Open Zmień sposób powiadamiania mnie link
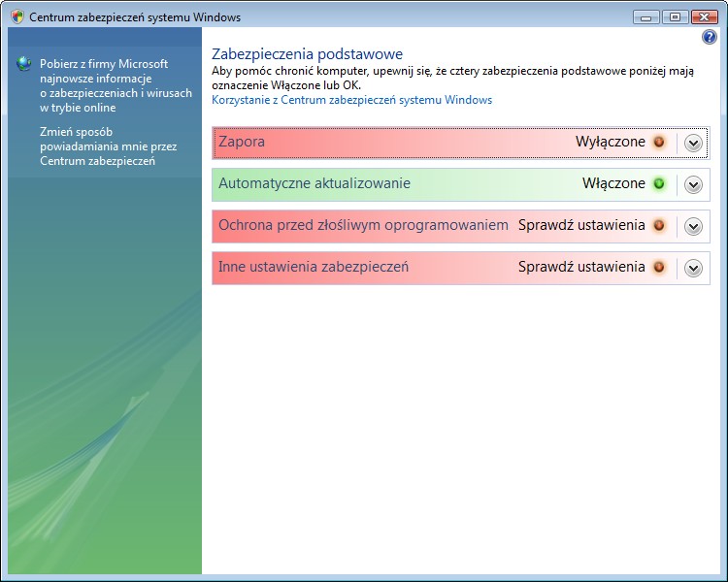This screenshot has height=582, width=728. click(108, 146)
